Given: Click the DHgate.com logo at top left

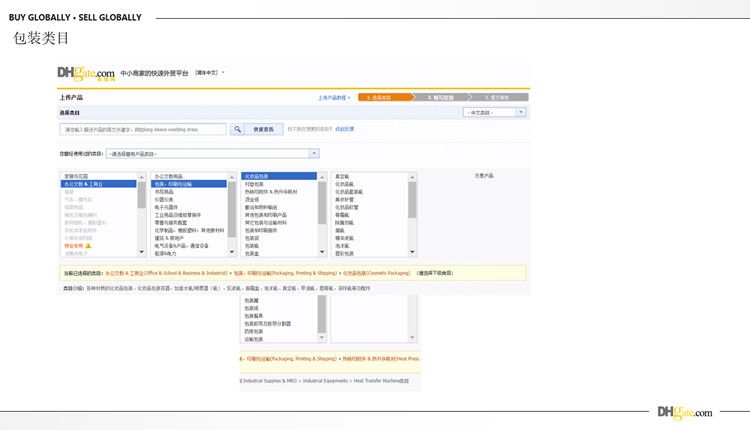Looking at the screenshot, I should [x=85, y=74].
